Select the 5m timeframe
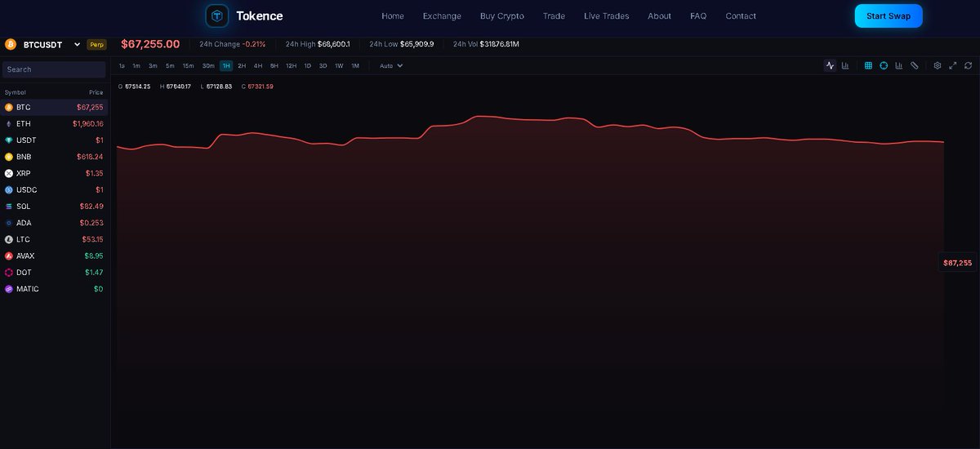 (x=170, y=65)
